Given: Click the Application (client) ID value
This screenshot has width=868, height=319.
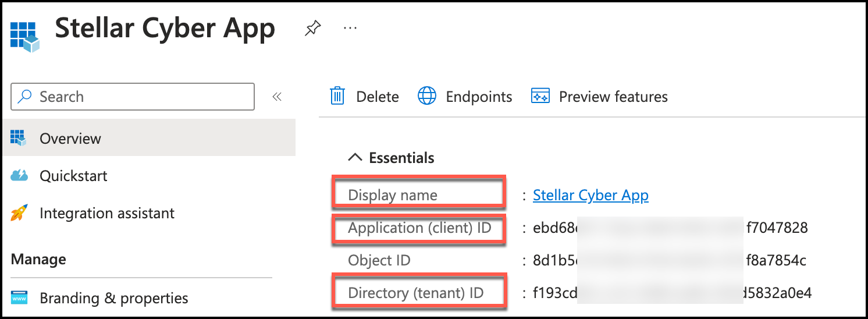Looking at the screenshot, I should (x=670, y=228).
